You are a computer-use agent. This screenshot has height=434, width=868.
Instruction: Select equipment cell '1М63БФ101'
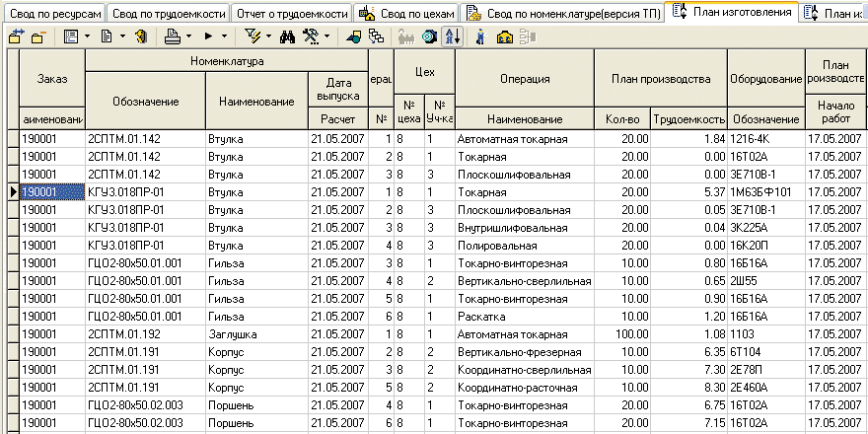coord(765,192)
